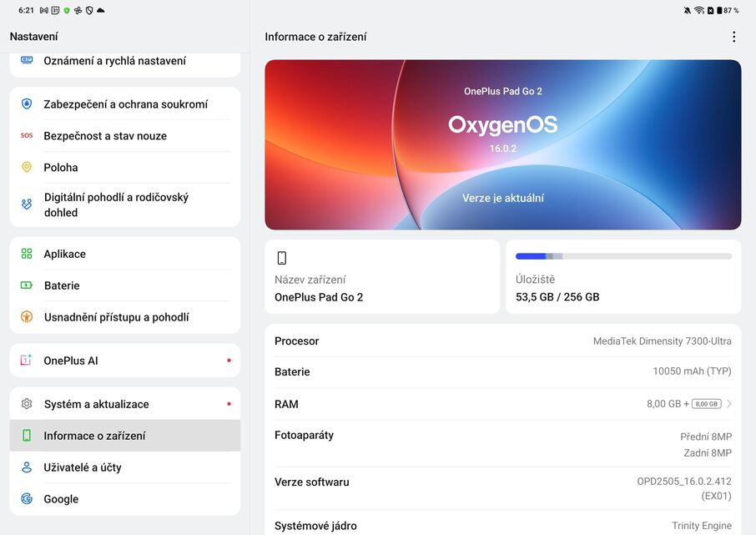
Task: Click the location pin icon for Poloha
Action: (x=26, y=167)
